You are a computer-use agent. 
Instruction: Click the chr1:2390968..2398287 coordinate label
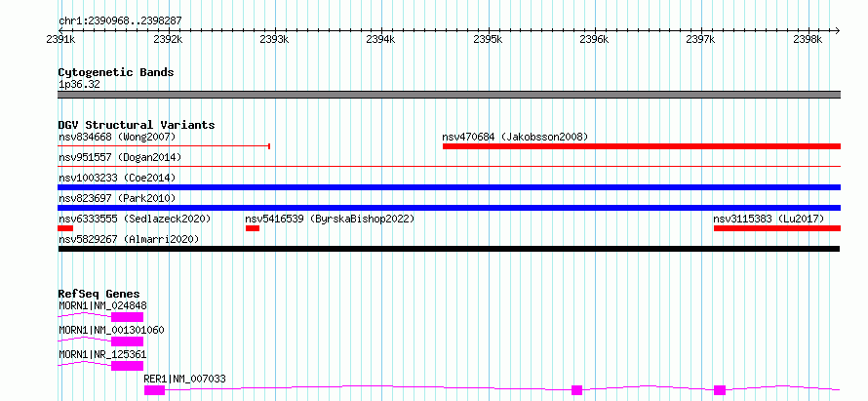coord(120,21)
